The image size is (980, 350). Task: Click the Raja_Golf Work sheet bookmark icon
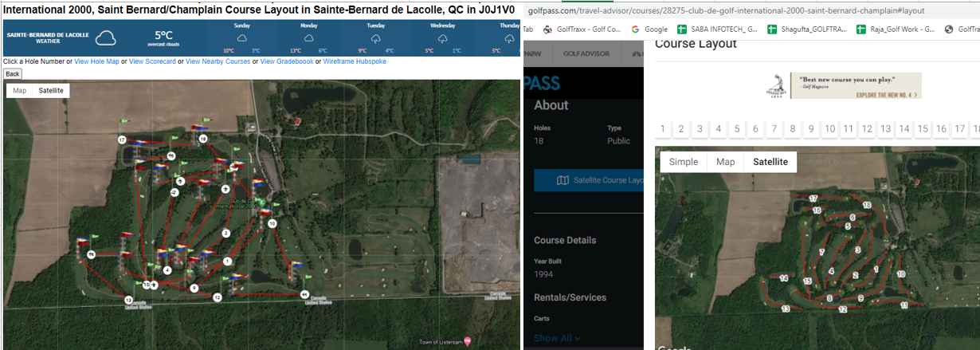click(x=861, y=29)
